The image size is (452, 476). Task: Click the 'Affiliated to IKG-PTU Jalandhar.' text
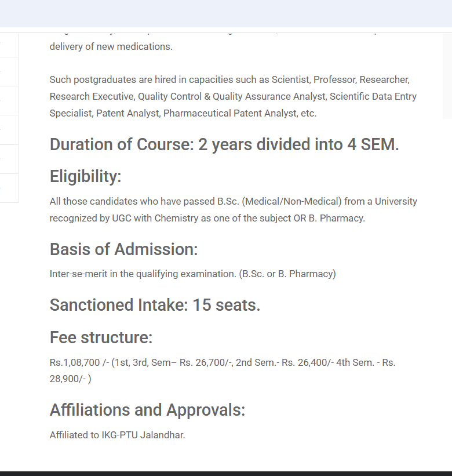[117, 435]
